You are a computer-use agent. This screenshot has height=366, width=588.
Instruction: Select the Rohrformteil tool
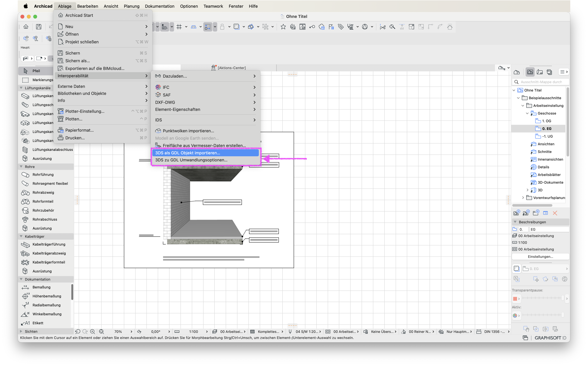pos(46,201)
